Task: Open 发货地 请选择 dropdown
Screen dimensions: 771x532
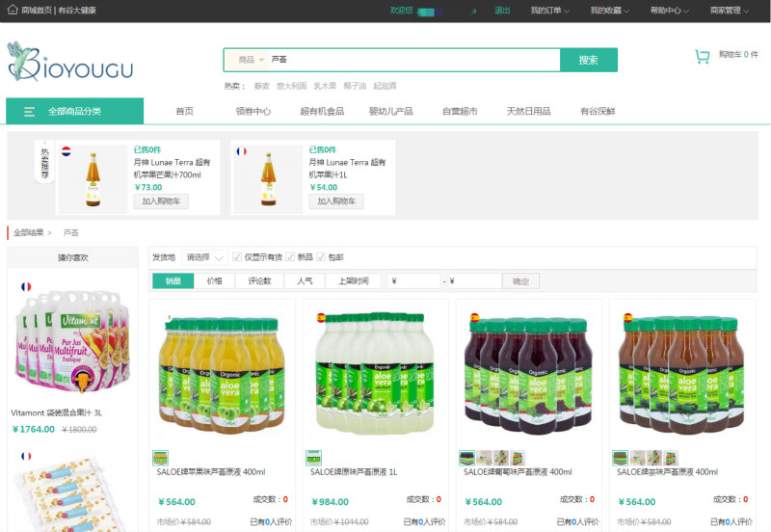Action: point(204,257)
